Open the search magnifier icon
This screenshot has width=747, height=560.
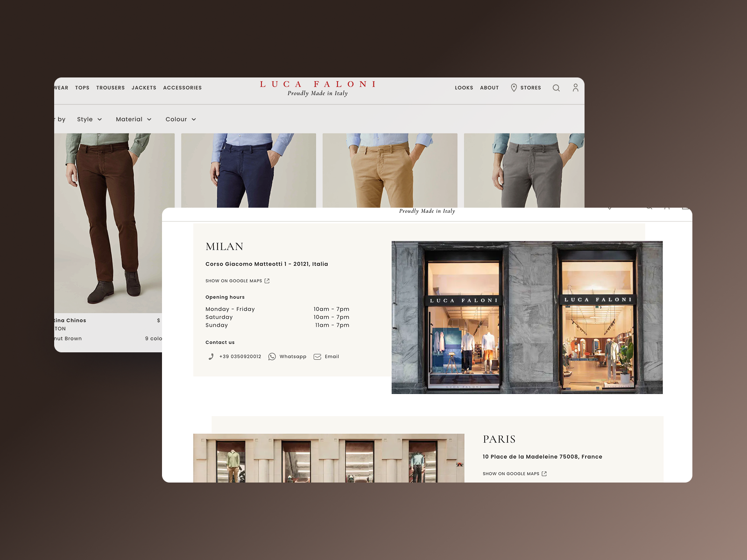(556, 88)
